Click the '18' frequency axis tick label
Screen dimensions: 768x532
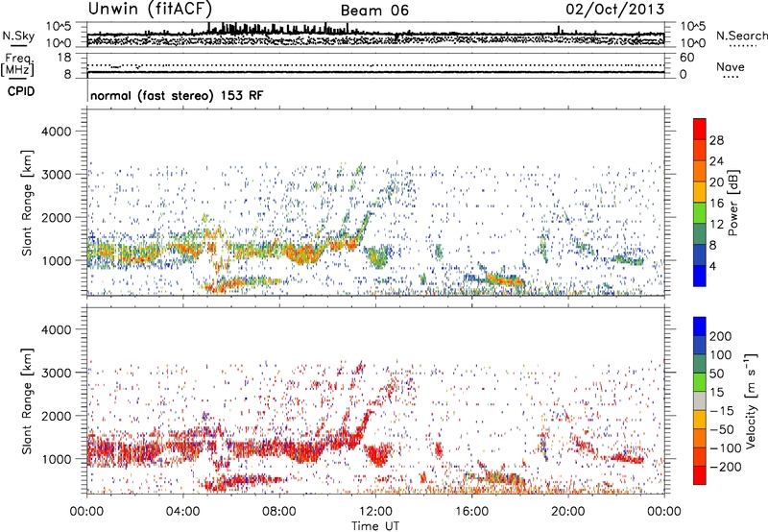coord(63,58)
